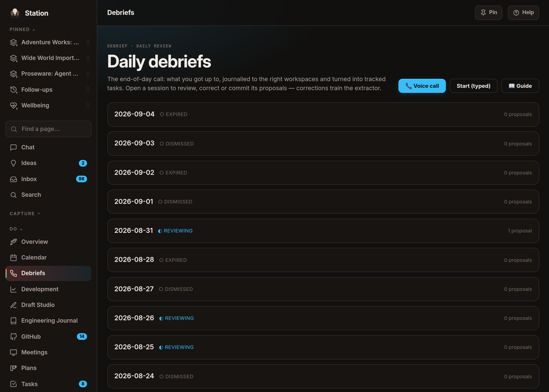Open Engineering Journal in the sidebar
Screen dimensions: 549x392
coord(48,321)
